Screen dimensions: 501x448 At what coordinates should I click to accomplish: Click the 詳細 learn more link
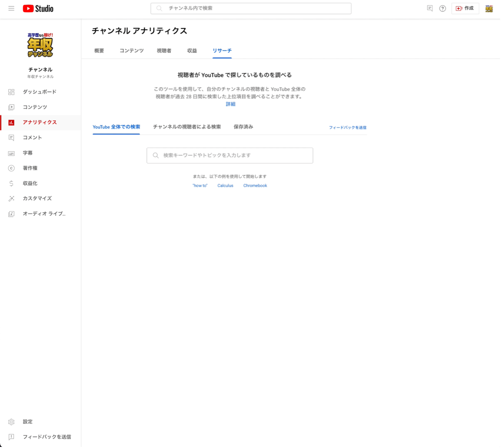[230, 104]
